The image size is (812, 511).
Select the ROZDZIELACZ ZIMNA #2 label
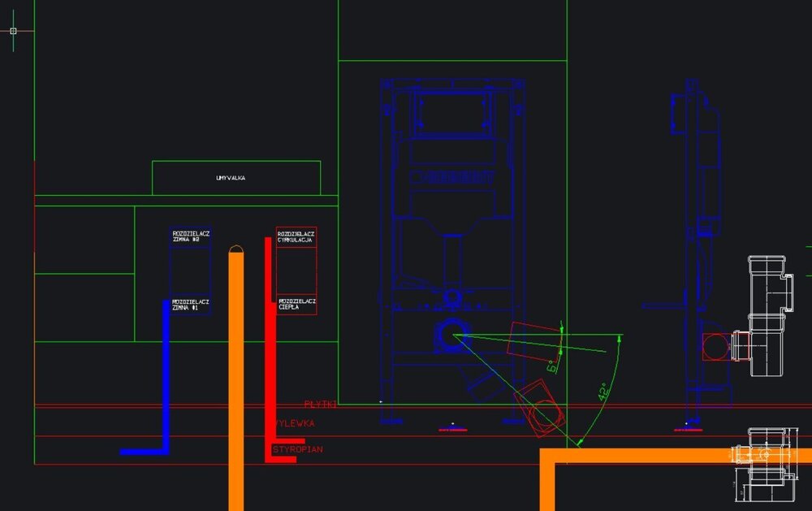point(191,236)
